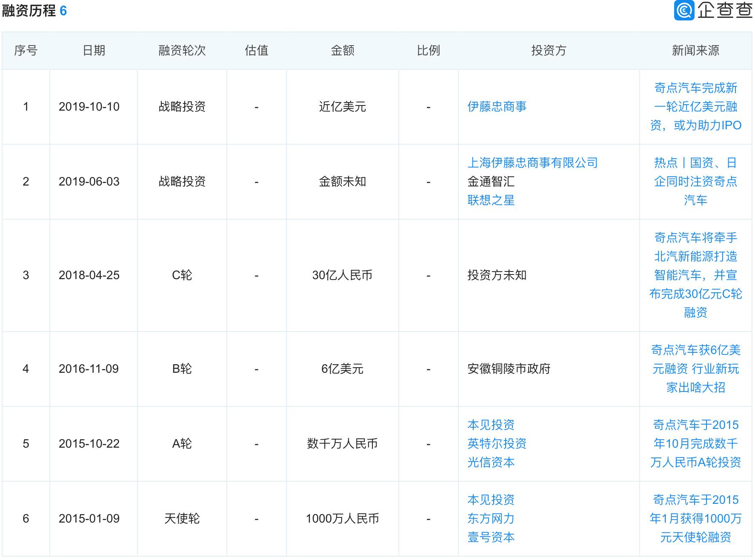Image resolution: width=755 pixels, height=560 pixels.
Task: Open news link 热点丨国资、日企同时注资奇点汽车
Action: point(695,181)
